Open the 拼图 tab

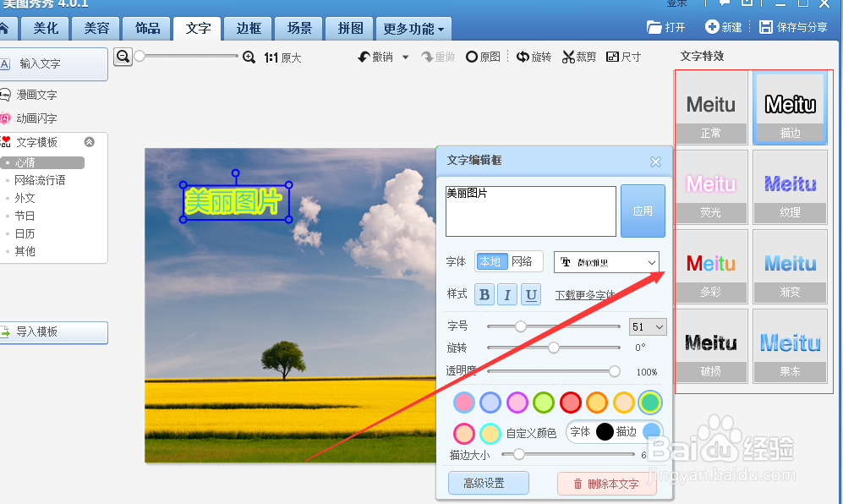350,29
